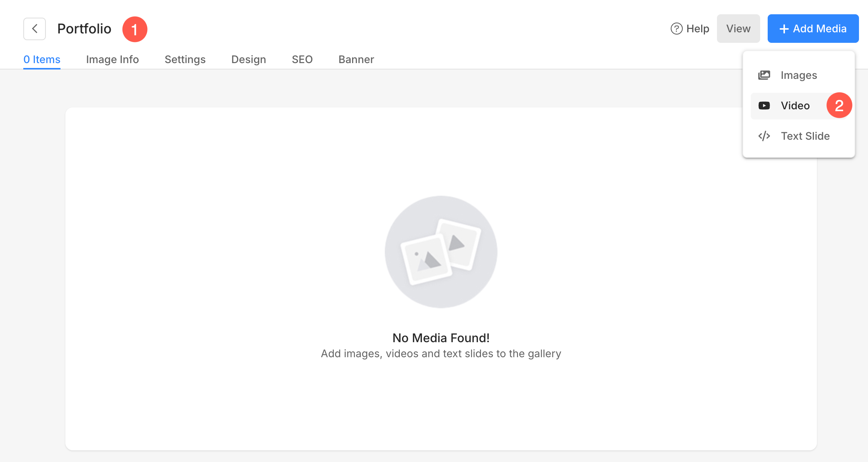Click the 'Add images, videos and text slides' text
Screen dimensions: 868x462
(x=441, y=354)
